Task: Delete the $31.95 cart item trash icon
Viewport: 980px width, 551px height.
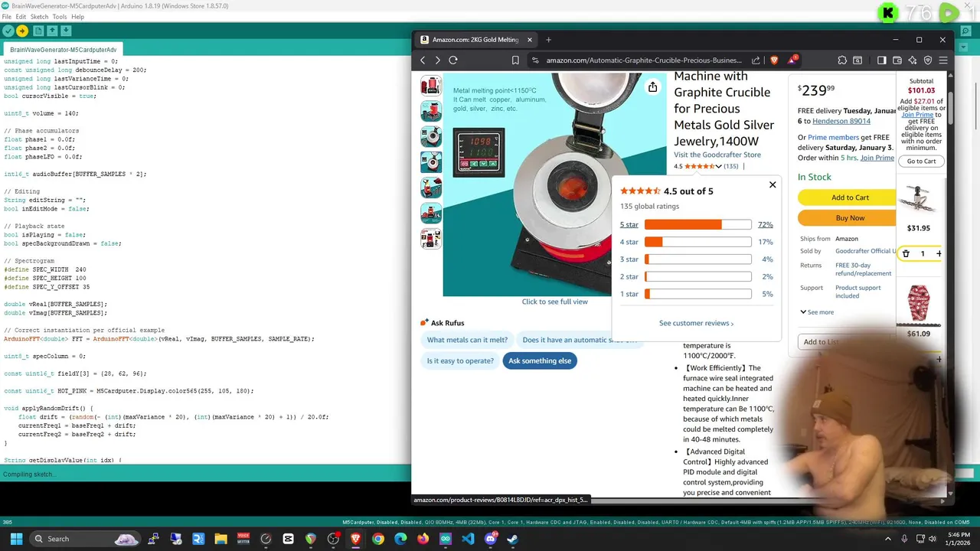Action: coord(906,253)
